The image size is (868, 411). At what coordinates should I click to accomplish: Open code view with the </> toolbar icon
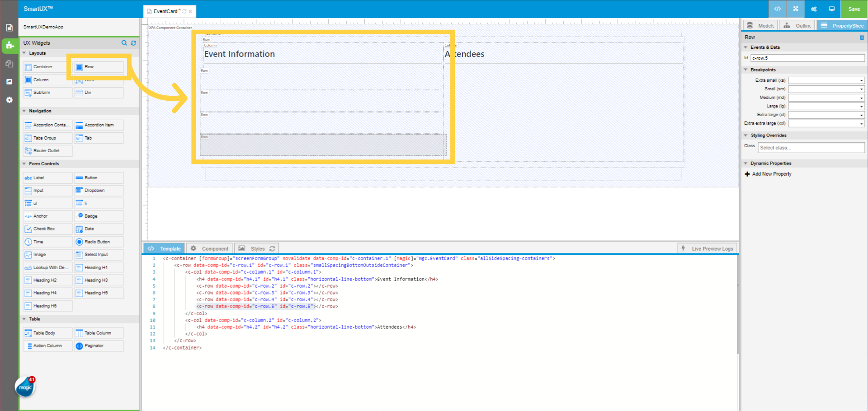[777, 9]
